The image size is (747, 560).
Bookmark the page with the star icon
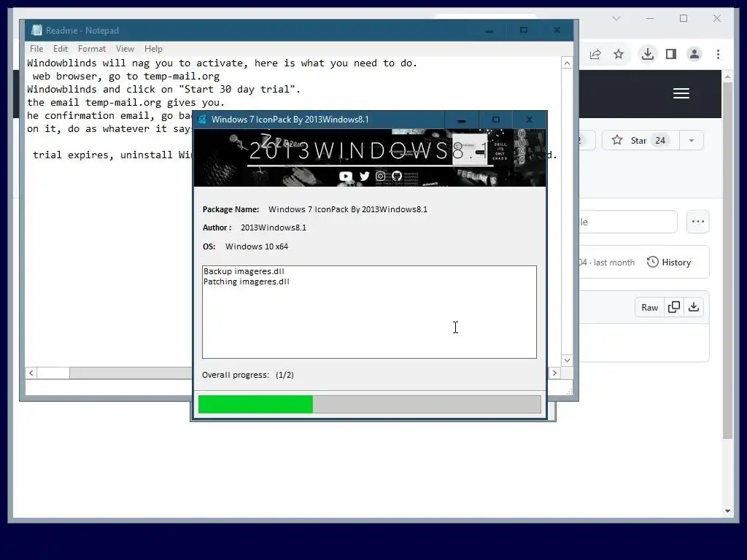[x=619, y=54]
